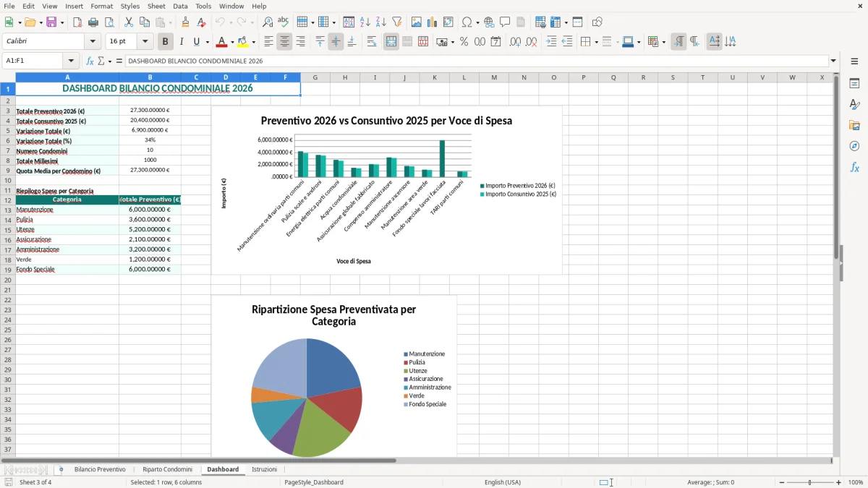868x488 pixels.
Task: Click the status bar document save indicator
Action: [9, 482]
